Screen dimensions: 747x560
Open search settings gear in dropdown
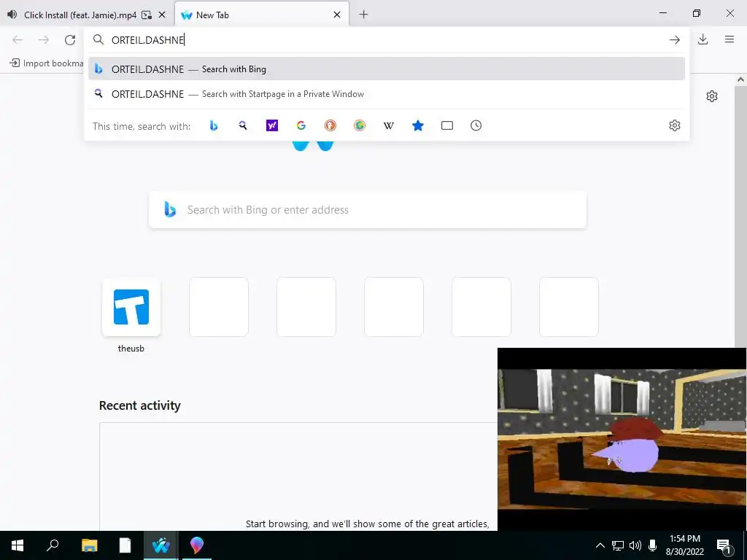click(x=675, y=125)
